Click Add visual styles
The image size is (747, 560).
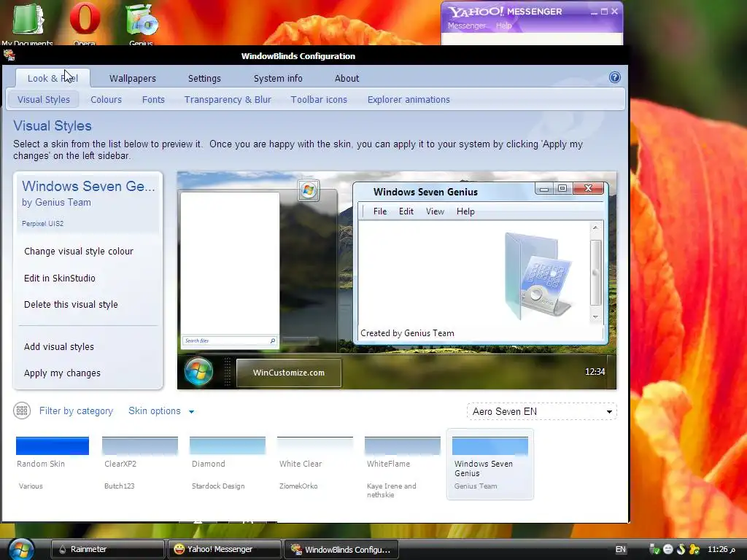[x=59, y=346]
